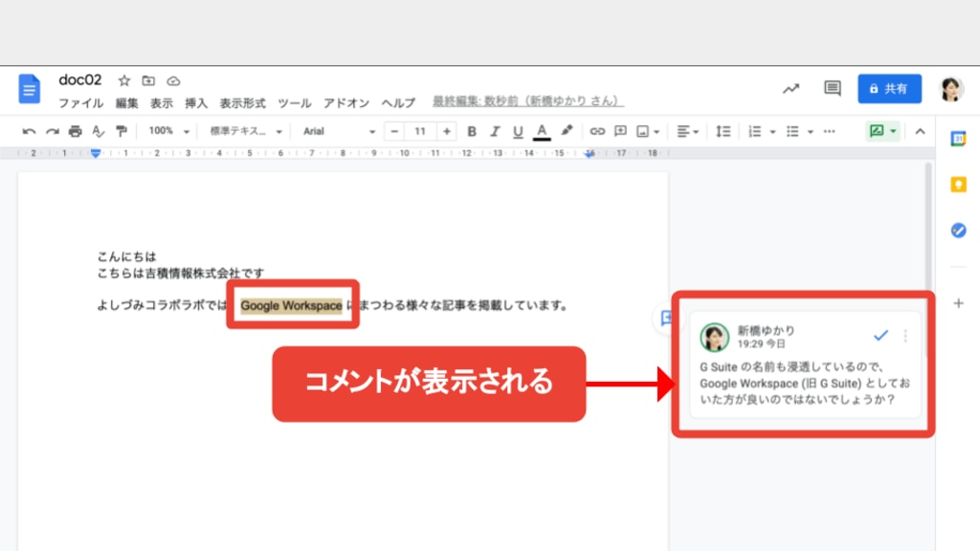980x551 pixels.
Task: Open the Google Docs home icon
Action: tap(29, 89)
